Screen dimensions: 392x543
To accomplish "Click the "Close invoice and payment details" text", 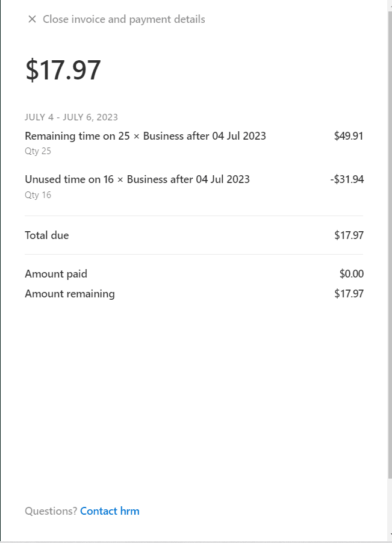I will coord(123,19).
